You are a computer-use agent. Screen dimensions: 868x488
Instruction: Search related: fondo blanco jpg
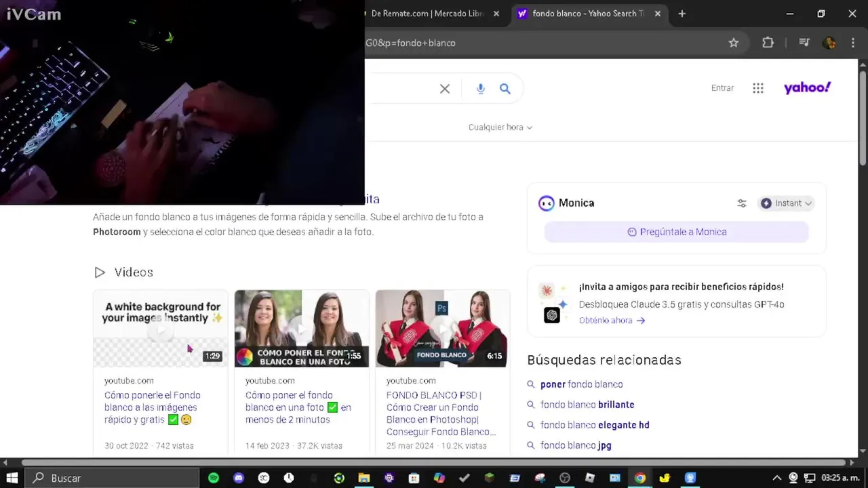[576, 445]
